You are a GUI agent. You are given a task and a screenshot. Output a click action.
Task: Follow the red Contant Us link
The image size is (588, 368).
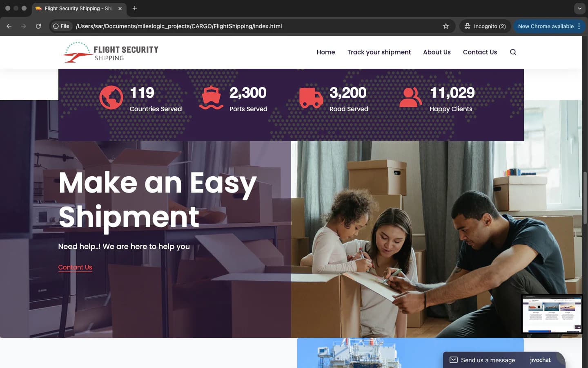pos(75,267)
